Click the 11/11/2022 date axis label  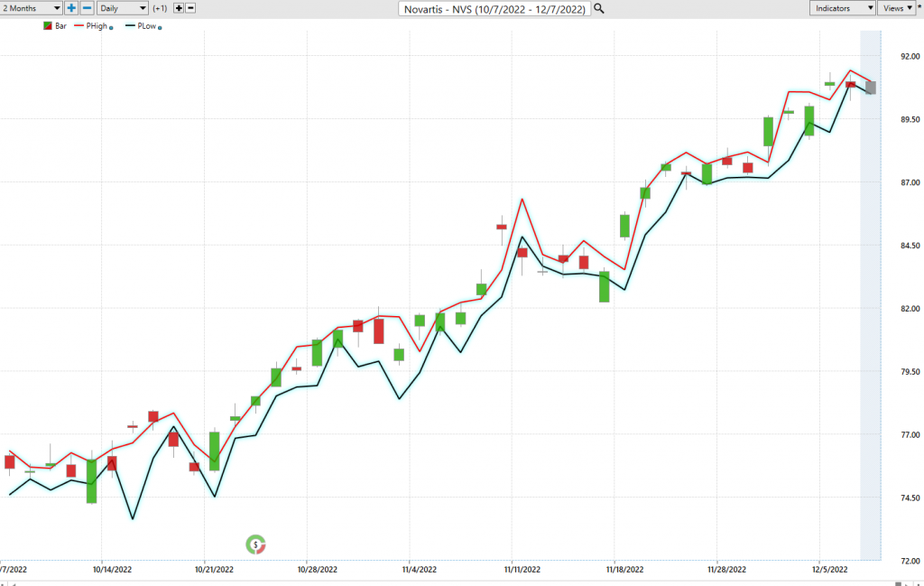(x=522, y=570)
